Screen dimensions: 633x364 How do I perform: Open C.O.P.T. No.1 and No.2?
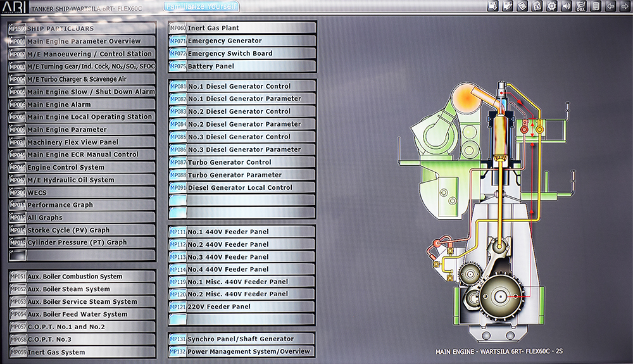point(82,327)
